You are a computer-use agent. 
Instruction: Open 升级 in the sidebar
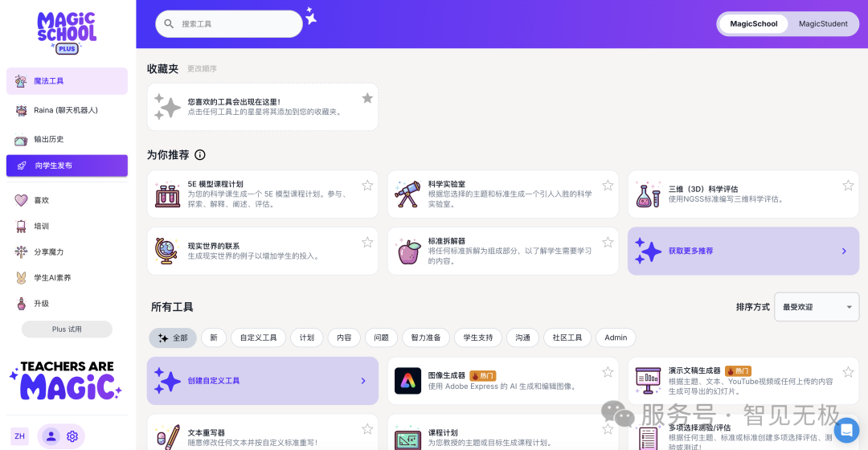[x=67, y=303]
